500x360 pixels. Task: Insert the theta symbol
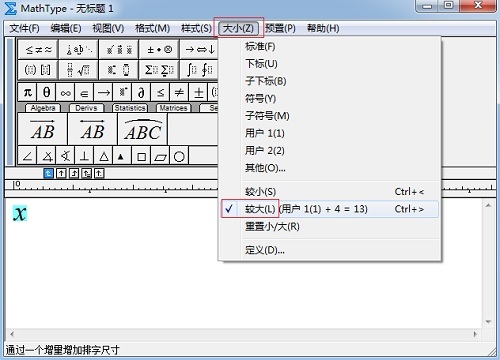(47, 92)
